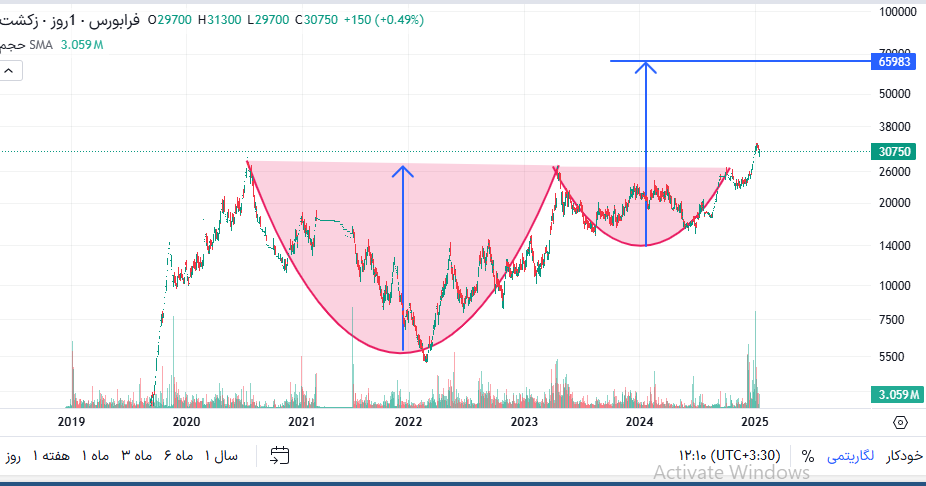Open the go-to-date calendar icon
Viewport: 926px width, 486px height.
[279, 455]
